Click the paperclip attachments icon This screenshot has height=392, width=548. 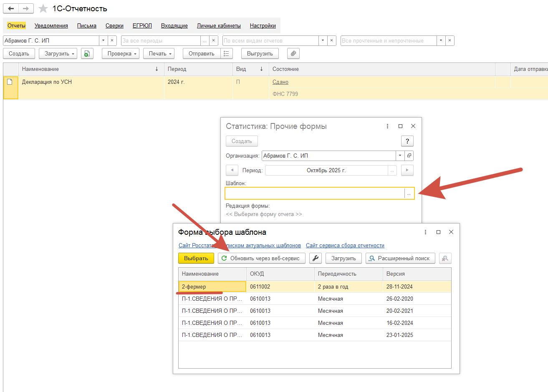click(293, 53)
